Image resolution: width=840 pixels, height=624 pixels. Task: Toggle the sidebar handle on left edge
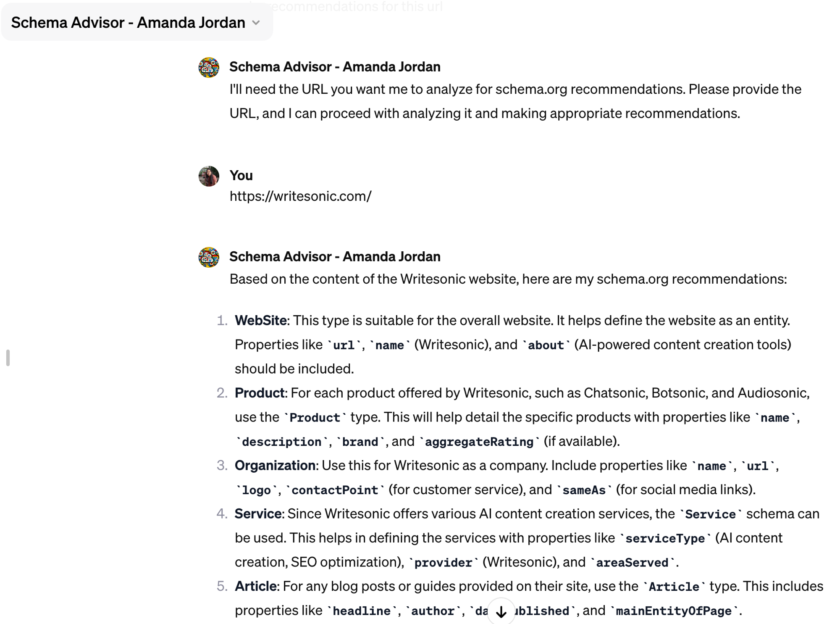(8, 358)
